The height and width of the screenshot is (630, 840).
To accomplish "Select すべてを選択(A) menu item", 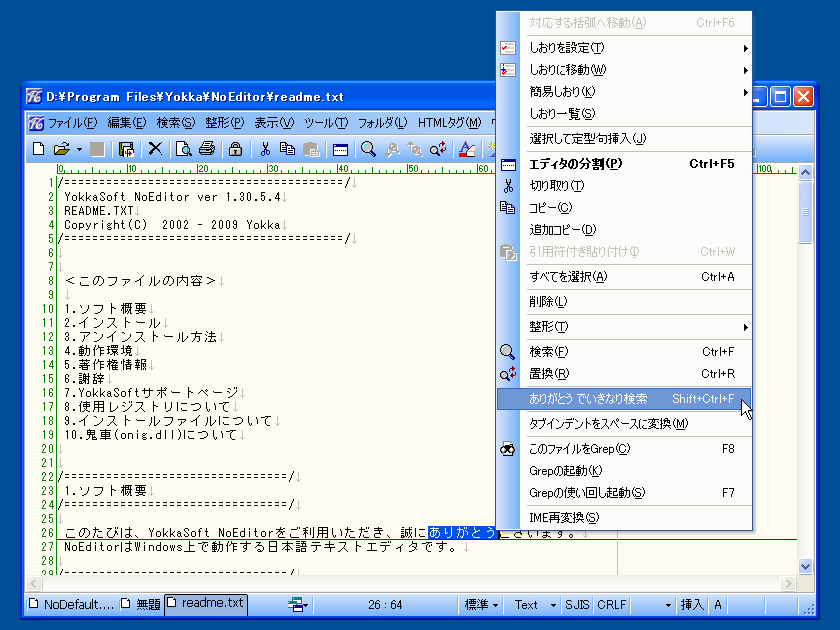I will [625, 276].
